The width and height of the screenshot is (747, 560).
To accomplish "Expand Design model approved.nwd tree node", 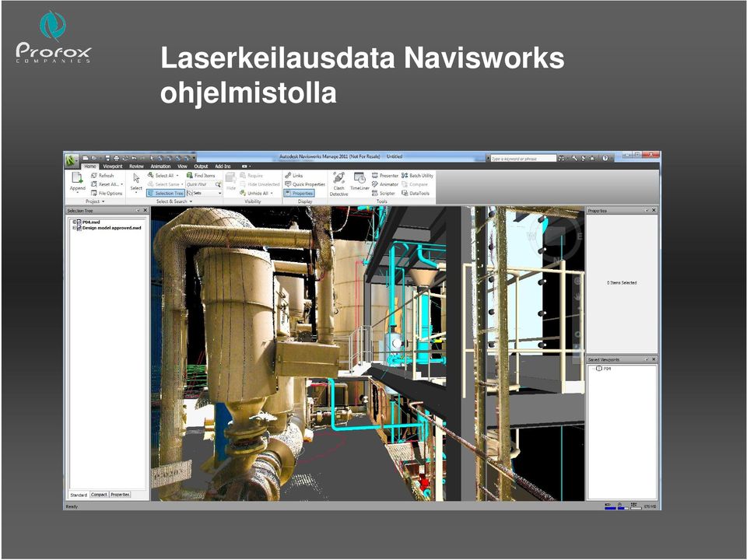I will (75, 228).
